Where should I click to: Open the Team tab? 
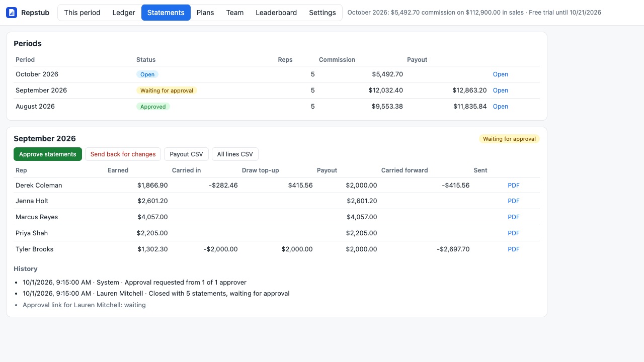tap(235, 13)
